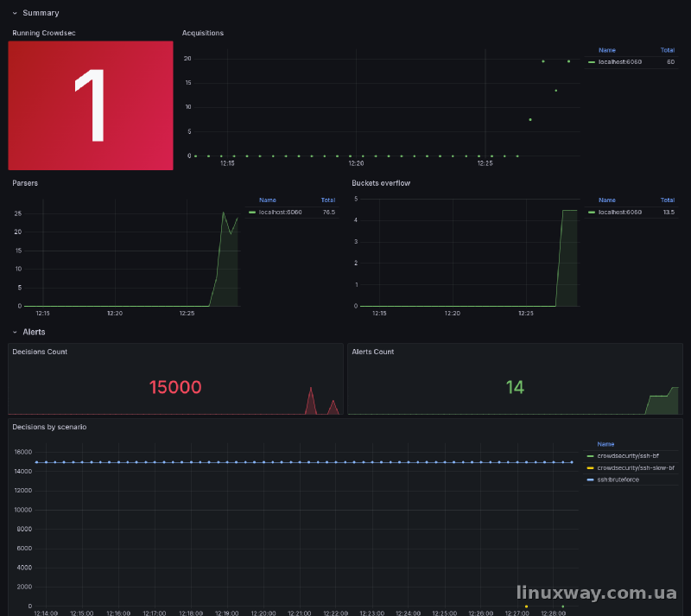Image resolution: width=691 pixels, height=616 pixels.
Task: Collapse the Summary row chevron
Action: pyautogui.click(x=15, y=13)
